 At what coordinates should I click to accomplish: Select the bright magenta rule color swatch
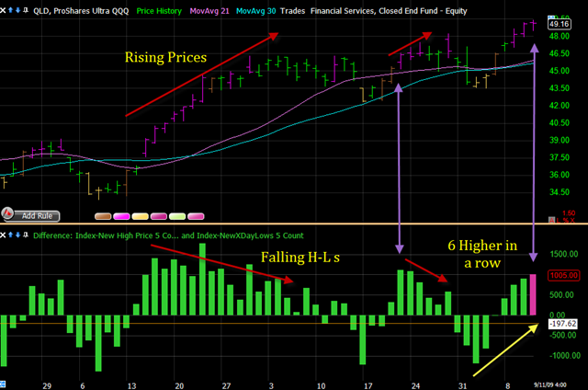point(121,216)
